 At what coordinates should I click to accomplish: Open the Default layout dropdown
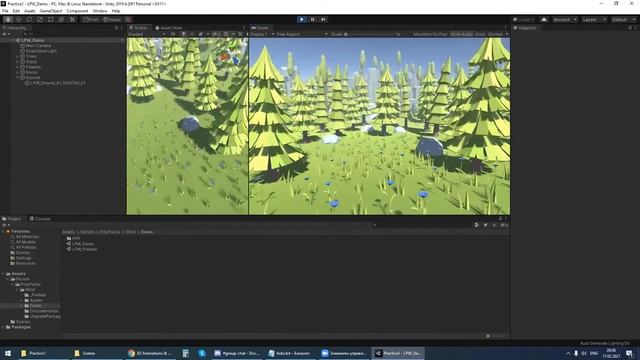pyautogui.click(x=623, y=20)
